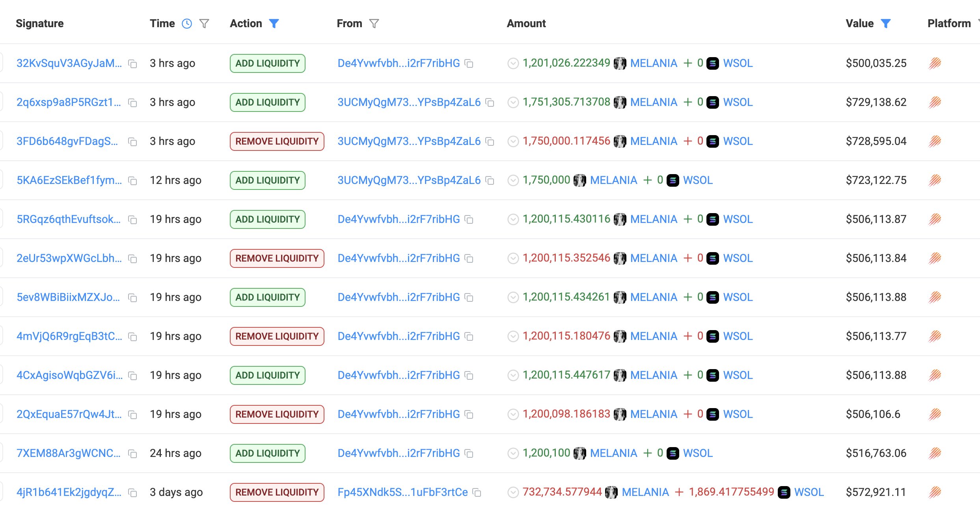The image size is (980, 505).
Task: Click the platform icon in $572,921.11 row
Action: [935, 492]
